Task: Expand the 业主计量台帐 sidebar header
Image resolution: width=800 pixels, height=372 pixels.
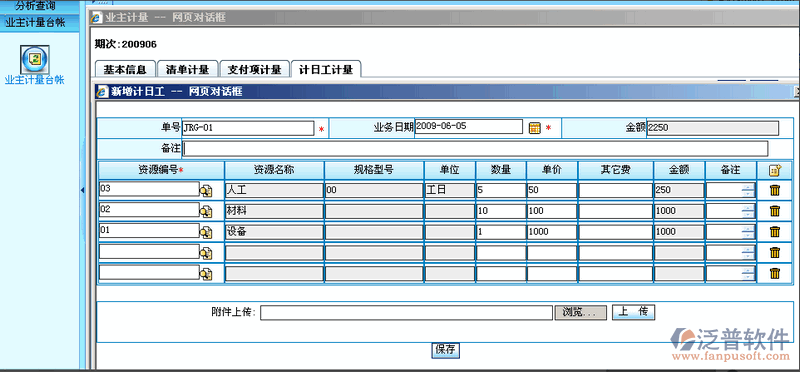Action: click(35, 23)
